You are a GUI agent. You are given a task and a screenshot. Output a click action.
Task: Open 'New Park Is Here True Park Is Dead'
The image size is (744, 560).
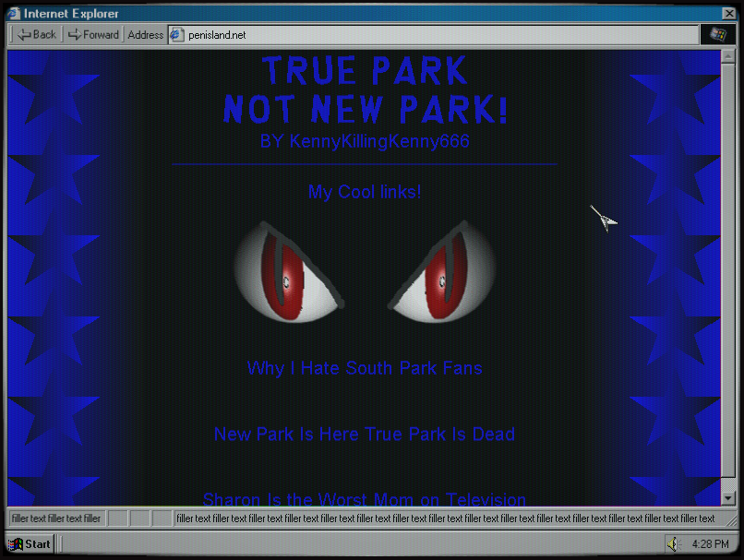[x=365, y=434]
